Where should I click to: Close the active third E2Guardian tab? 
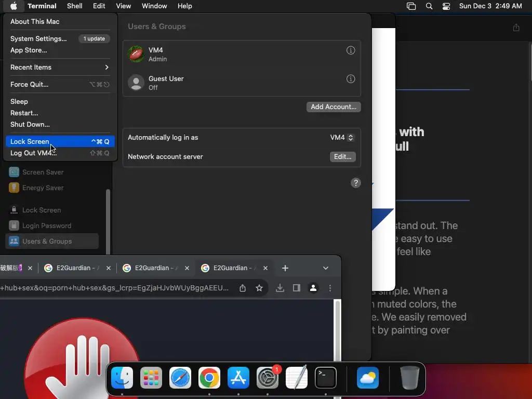265,268
